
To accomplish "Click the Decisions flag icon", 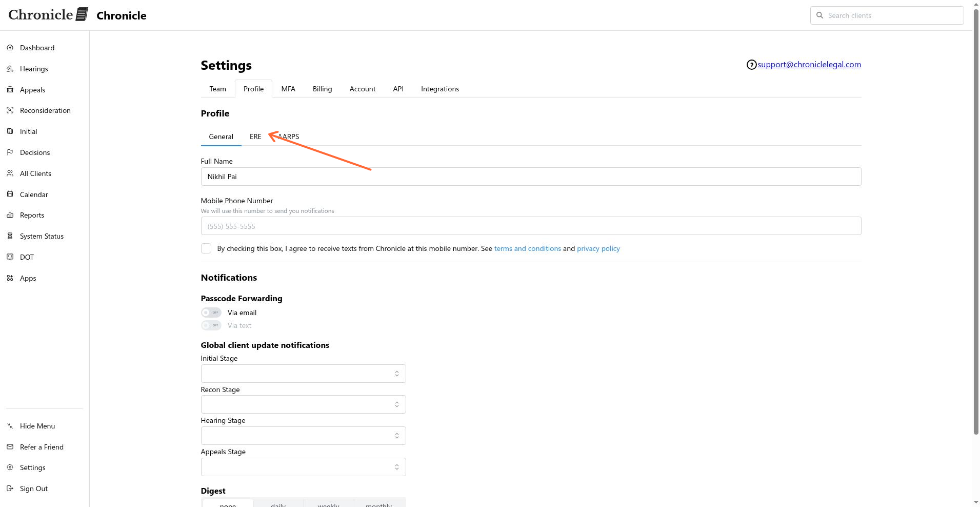I will (x=10, y=152).
